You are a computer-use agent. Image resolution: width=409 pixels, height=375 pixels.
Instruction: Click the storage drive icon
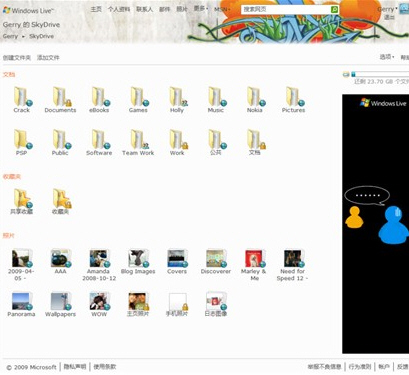coord(346,74)
